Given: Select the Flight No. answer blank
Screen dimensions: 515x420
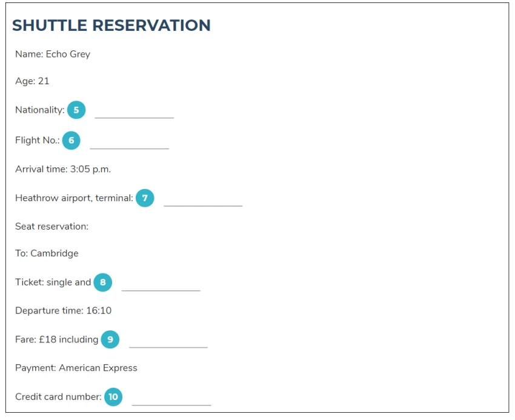Looking at the screenshot, I should point(130,142).
